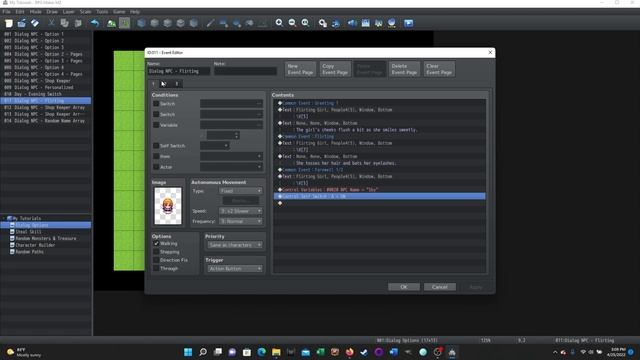Check the Through option
Screen dimensions: 640x360
click(156, 269)
